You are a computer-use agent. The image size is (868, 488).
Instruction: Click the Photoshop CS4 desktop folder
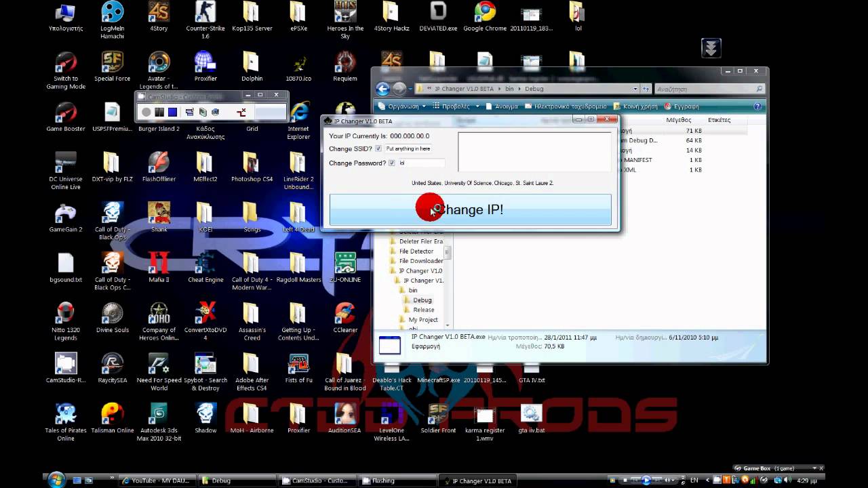click(x=252, y=167)
